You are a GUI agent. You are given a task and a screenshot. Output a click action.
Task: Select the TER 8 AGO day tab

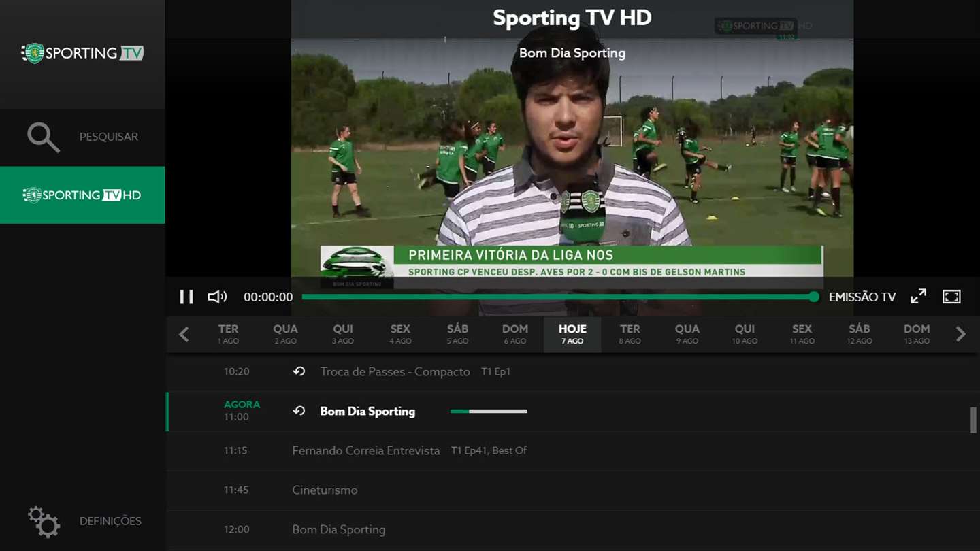[x=630, y=334]
